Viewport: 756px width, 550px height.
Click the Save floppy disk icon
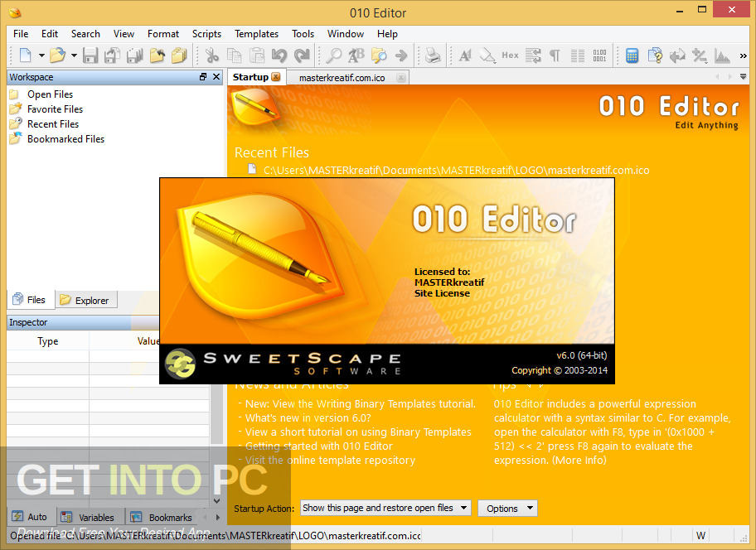coord(90,55)
